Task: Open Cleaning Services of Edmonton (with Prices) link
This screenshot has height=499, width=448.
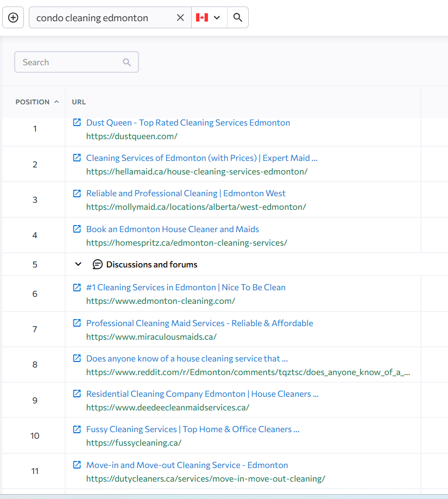Action: click(201, 158)
